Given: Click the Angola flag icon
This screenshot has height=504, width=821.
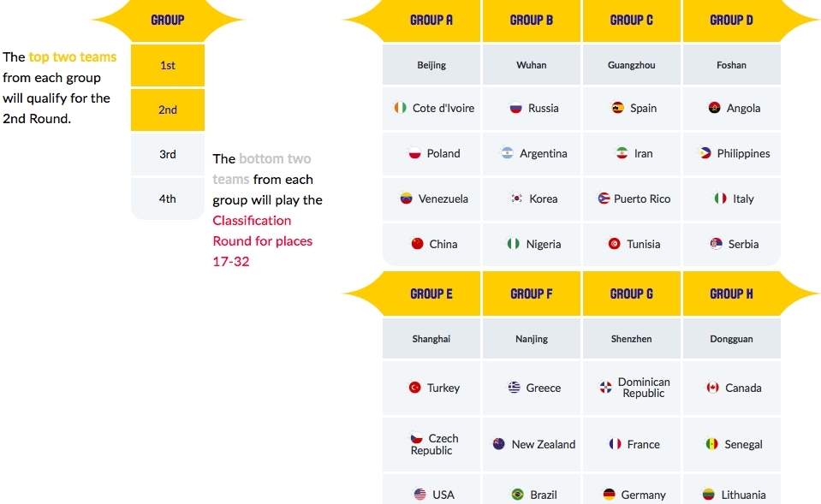Looking at the screenshot, I should click(x=715, y=109).
